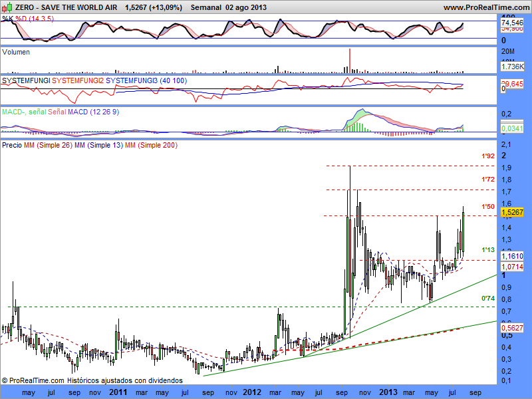
Task: Click the candlestick chart icon beside ZERO
Action: pyautogui.click(x=7, y=7)
